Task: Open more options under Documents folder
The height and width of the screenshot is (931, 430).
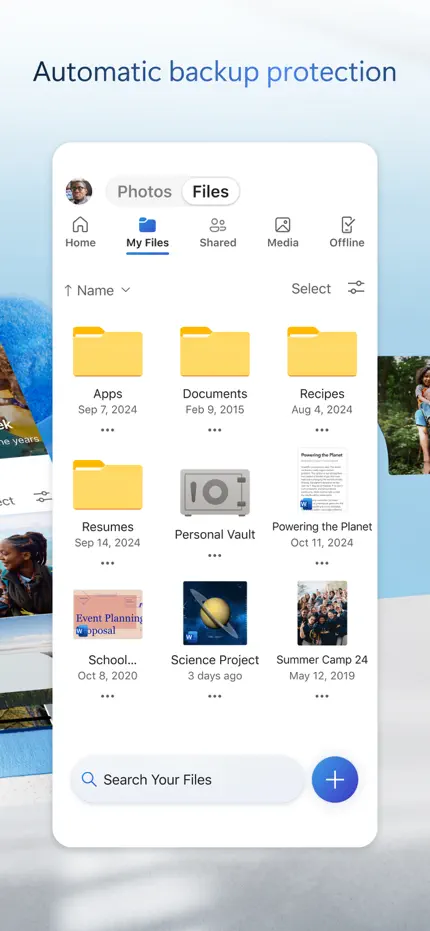Action: 215,430
